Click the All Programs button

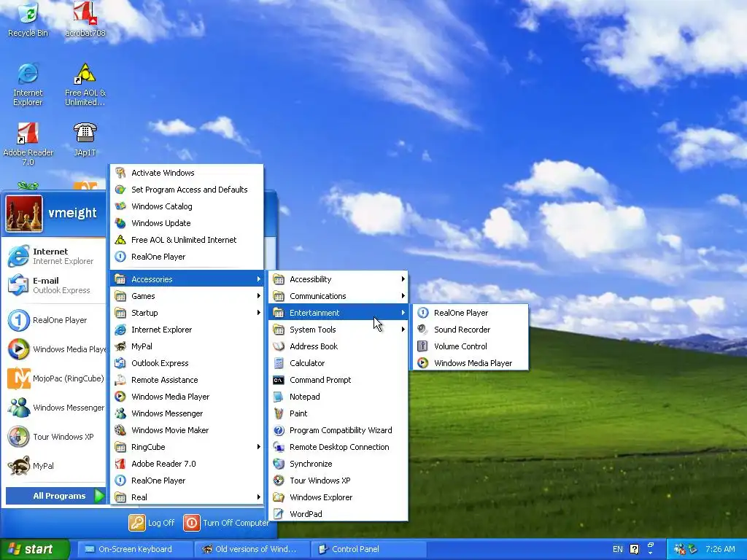[55, 496]
